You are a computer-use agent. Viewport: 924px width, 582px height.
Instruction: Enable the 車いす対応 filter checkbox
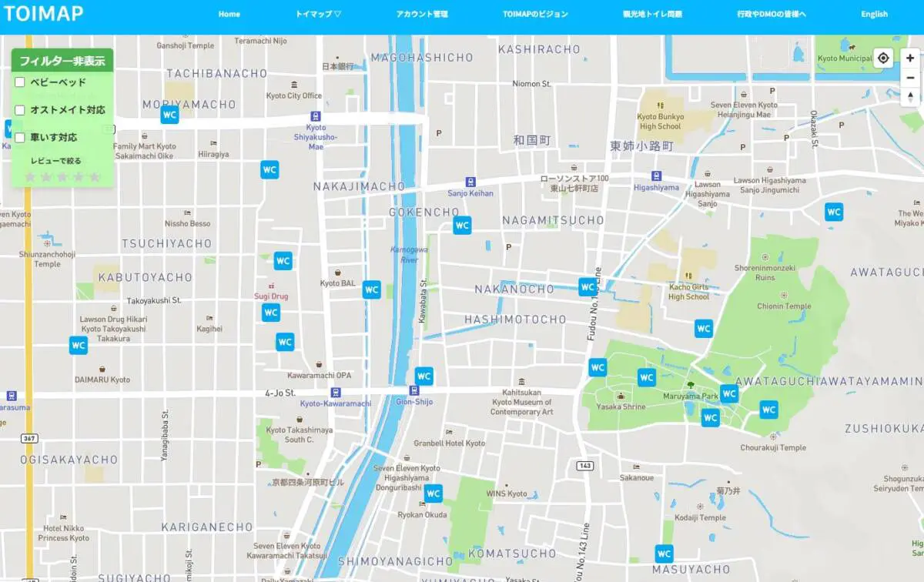[21, 138]
